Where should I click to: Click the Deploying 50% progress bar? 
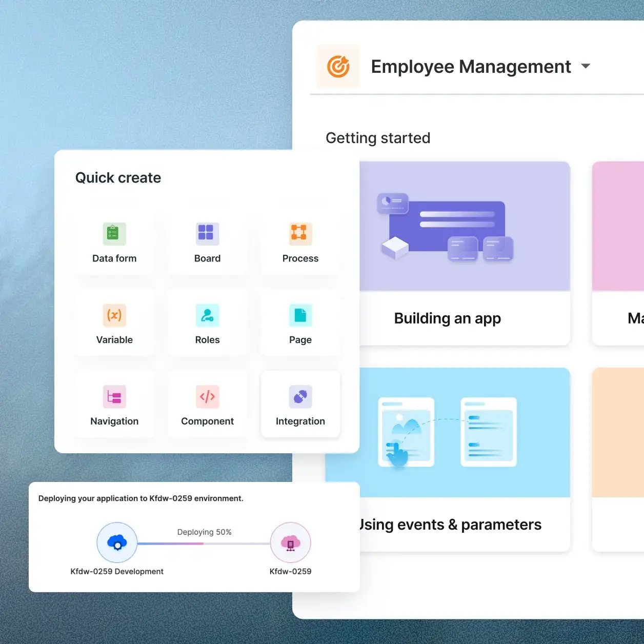coord(204,544)
